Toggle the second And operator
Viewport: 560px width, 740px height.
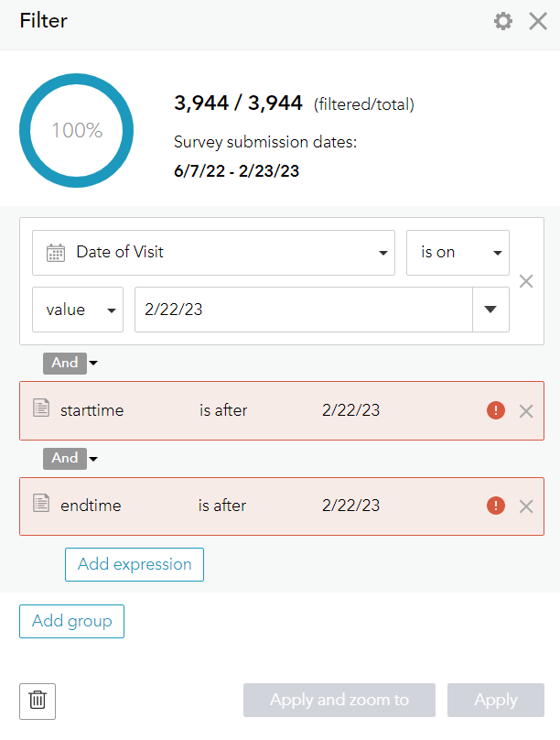pyautogui.click(x=70, y=458)
